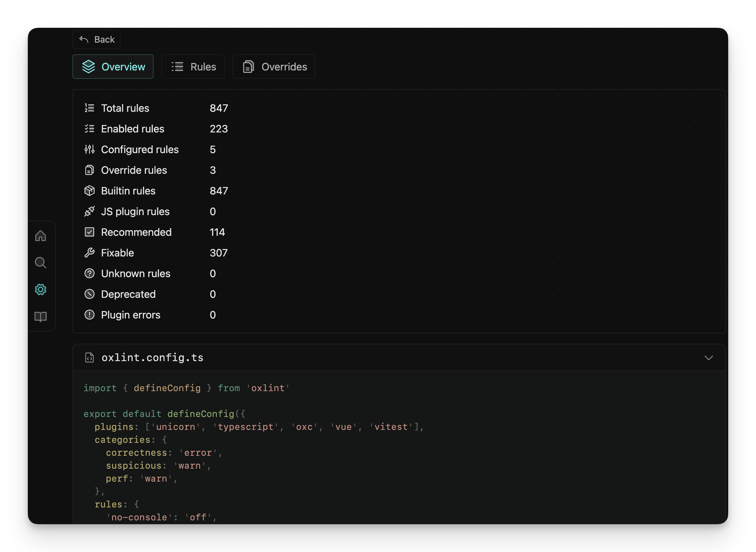Click the Back arrow icon
Screen dimensions: 756x552
(84, 39)
